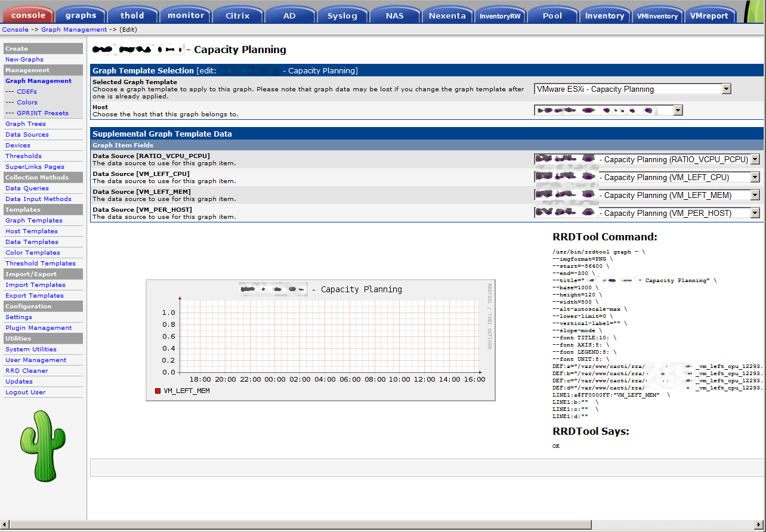
Task: Open Plugin Management in sidebar
Action: pyautogui.click(x=38, y=328)
